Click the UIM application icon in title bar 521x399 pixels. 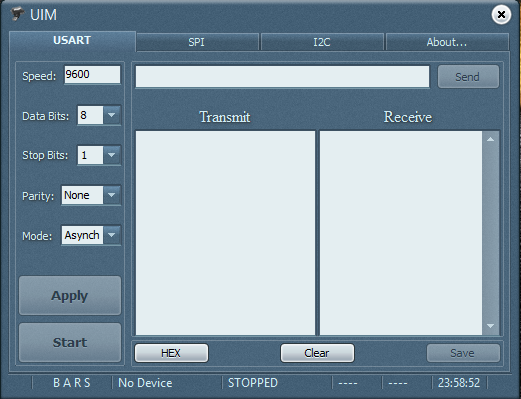[17, 14]
